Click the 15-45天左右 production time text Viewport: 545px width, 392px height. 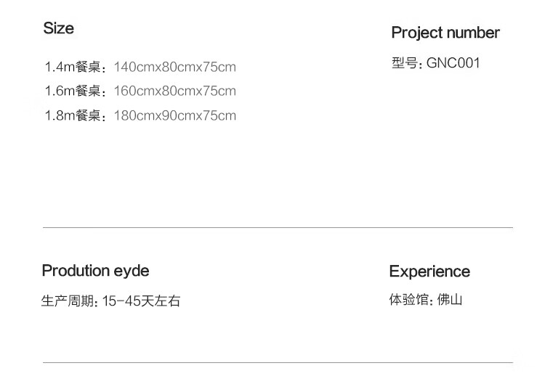141,301
